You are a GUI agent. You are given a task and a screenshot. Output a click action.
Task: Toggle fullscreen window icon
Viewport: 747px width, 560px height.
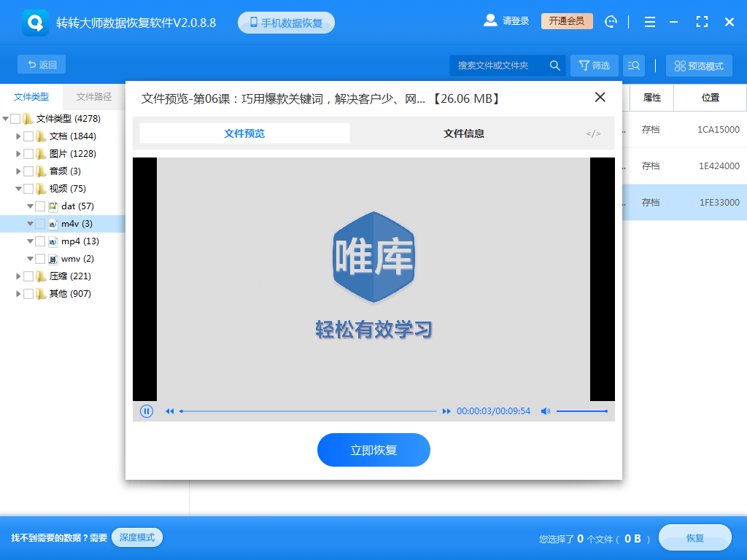click(x=702, y=21)
